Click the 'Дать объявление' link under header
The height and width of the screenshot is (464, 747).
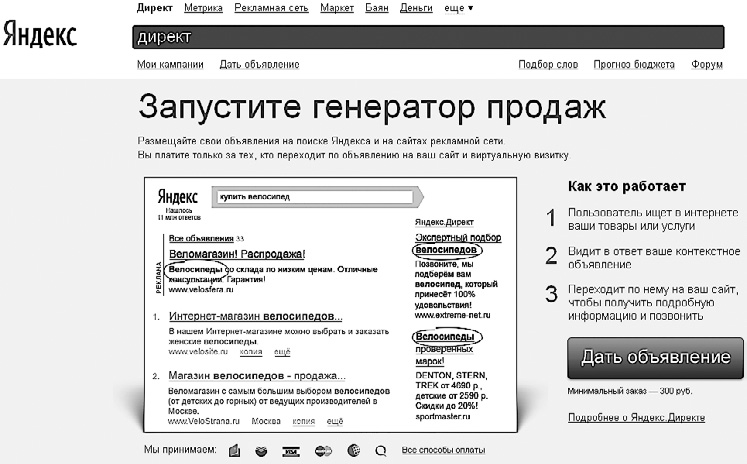pos(259,64)
